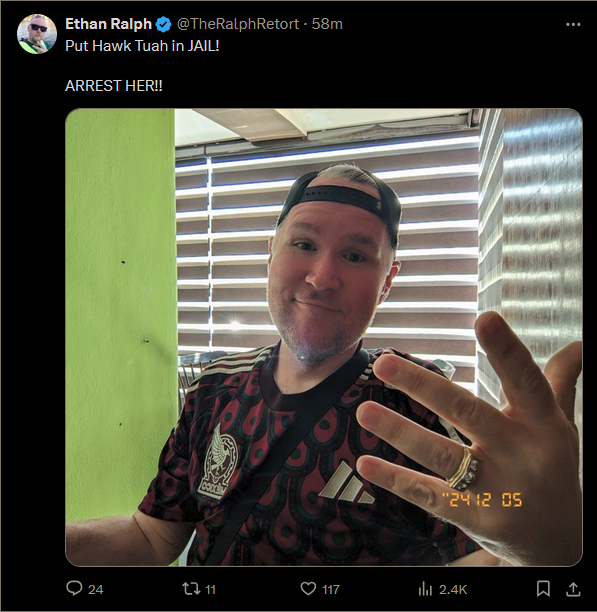Open the three-dot more options menu
The width and height of the screenshot is (597, 612).
tap(573, 25)
